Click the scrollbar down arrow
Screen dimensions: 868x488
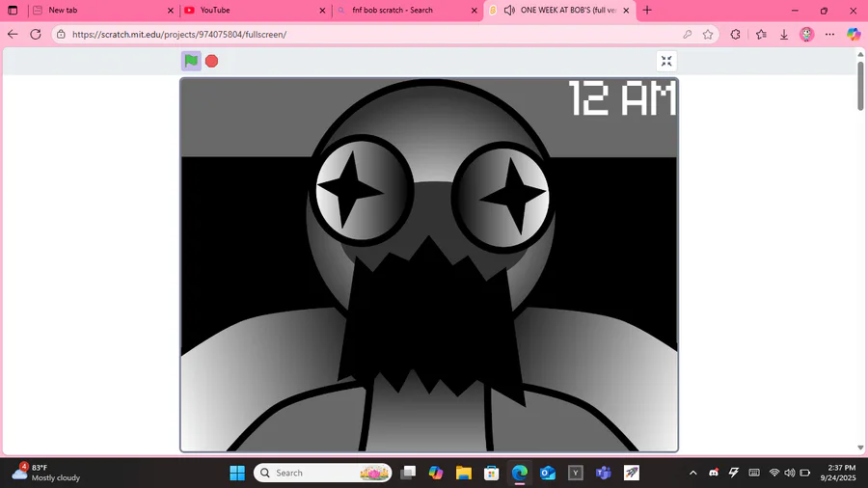[x=860, y=447]
